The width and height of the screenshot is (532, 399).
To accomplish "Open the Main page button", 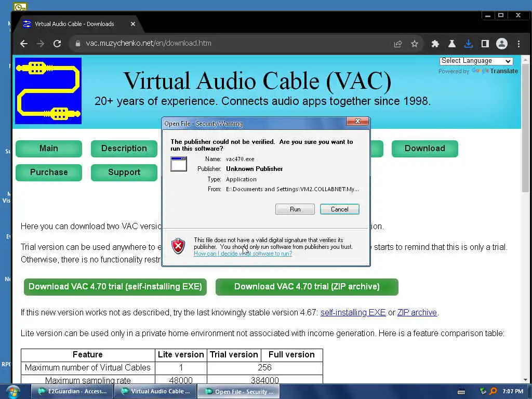I will [x=48, y=149].
